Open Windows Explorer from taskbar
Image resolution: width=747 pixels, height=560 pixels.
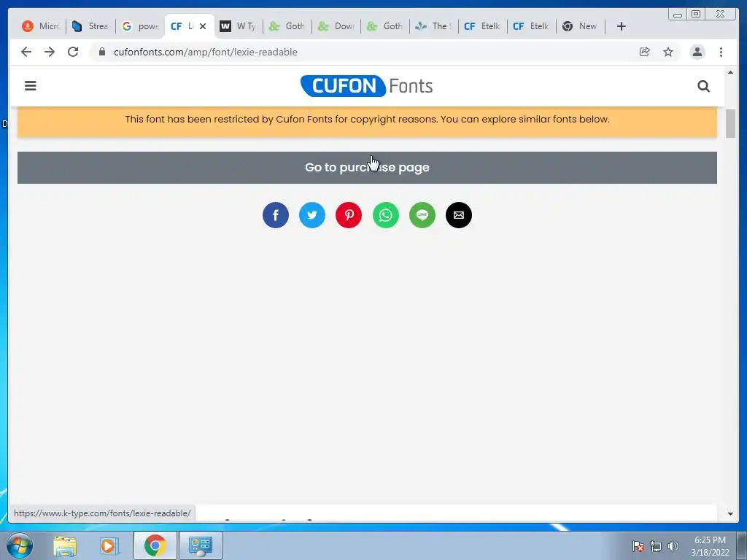[x=65, y=545]
